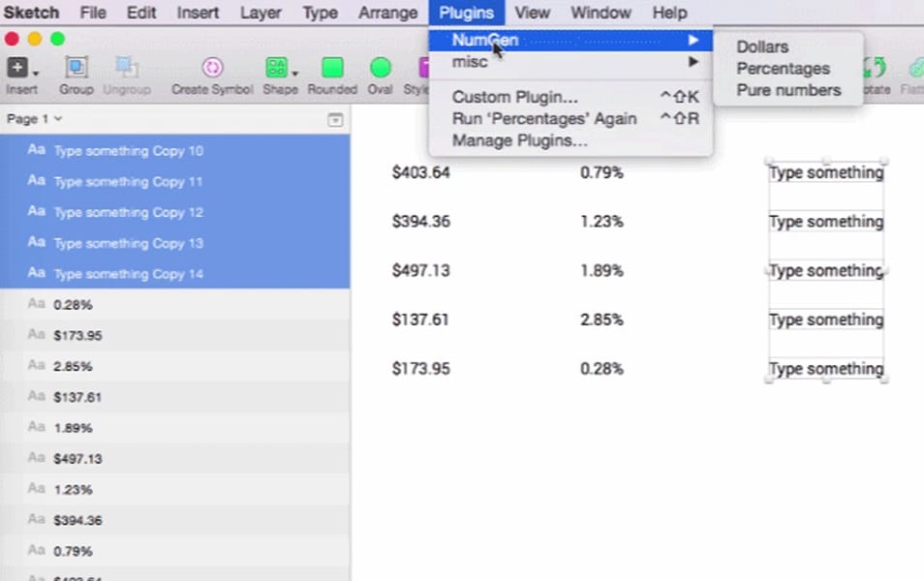Choose Dollars from the NumGen submenu

pos(762,47)
